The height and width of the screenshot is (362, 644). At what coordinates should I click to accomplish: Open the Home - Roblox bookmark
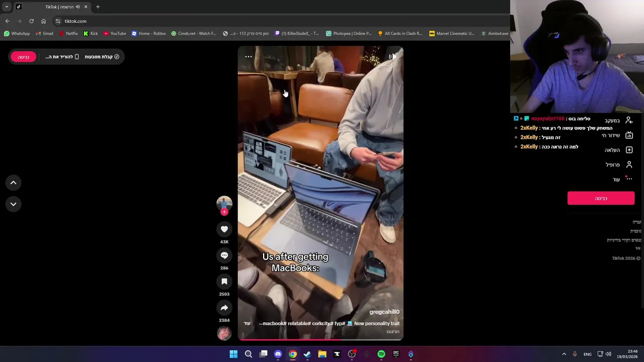pyautogui.click(x=149, y=34)
